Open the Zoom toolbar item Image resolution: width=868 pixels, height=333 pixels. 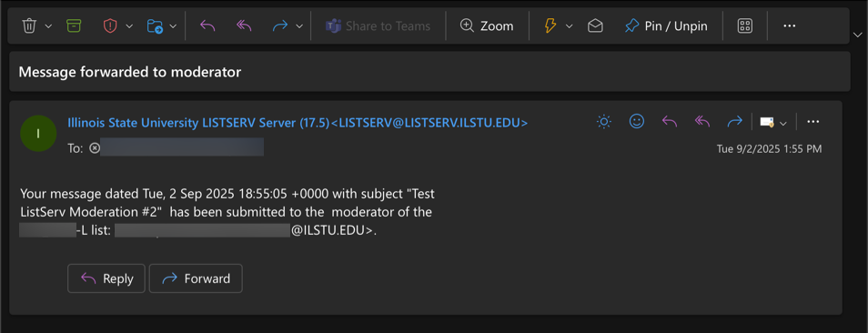[487, 25]
